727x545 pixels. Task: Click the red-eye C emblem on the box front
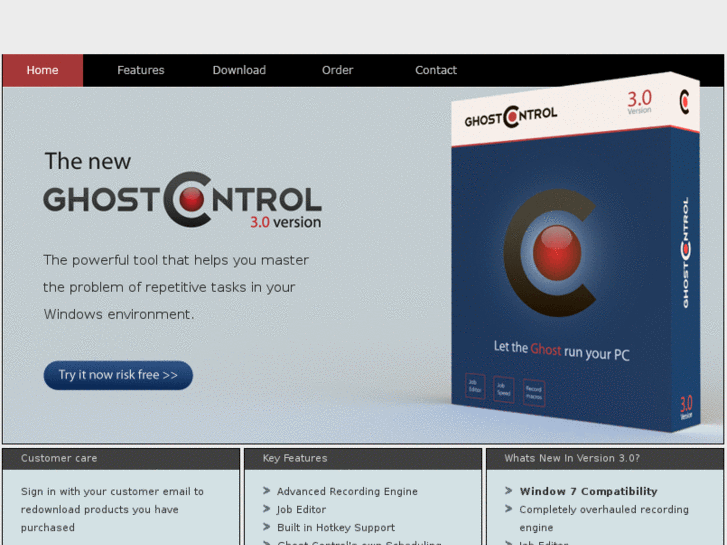(550, 253)
